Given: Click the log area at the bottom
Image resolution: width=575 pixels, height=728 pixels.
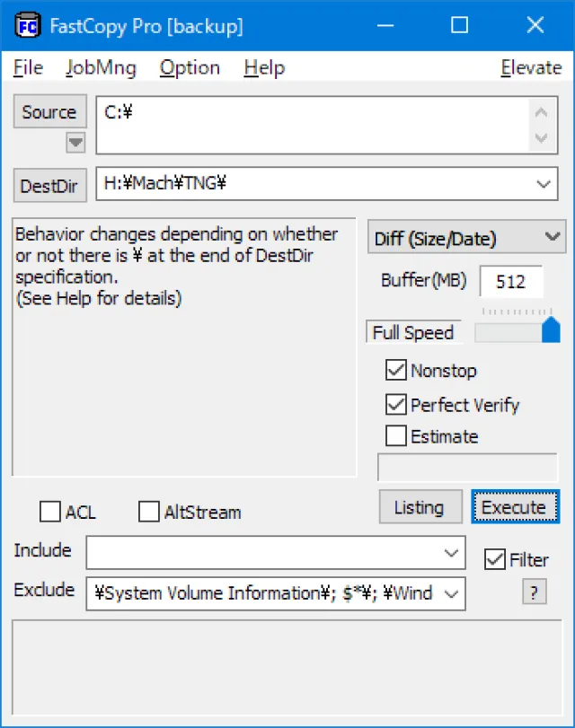Looking at the screenshot, I should click(x=287, y=667).
